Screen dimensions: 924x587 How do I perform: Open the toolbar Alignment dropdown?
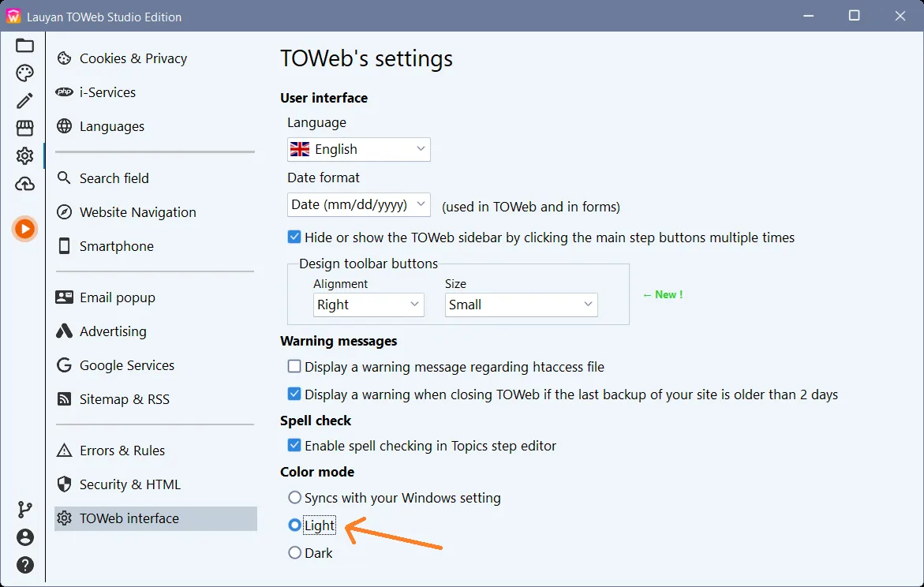tap(368, 305)
